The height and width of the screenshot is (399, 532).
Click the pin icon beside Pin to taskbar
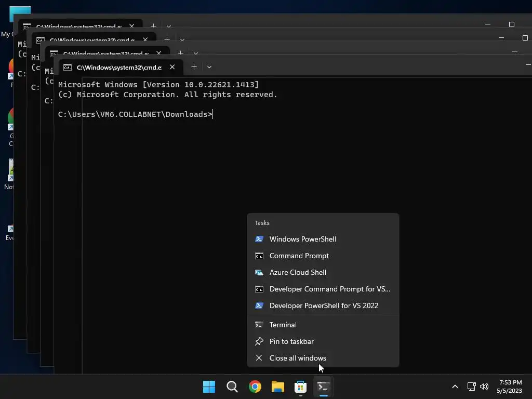click(x=259, y=341)
